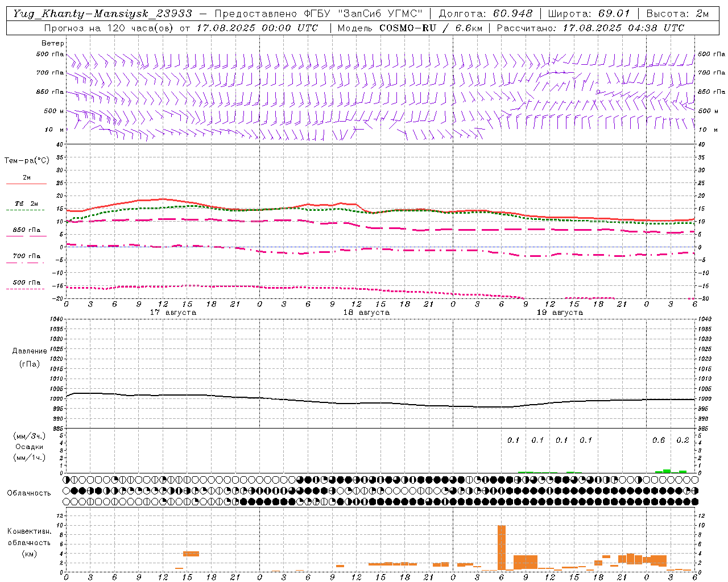Click the Рассчитано: 17.08.2025 04:38 UTC timestamp

coord(590,28)
